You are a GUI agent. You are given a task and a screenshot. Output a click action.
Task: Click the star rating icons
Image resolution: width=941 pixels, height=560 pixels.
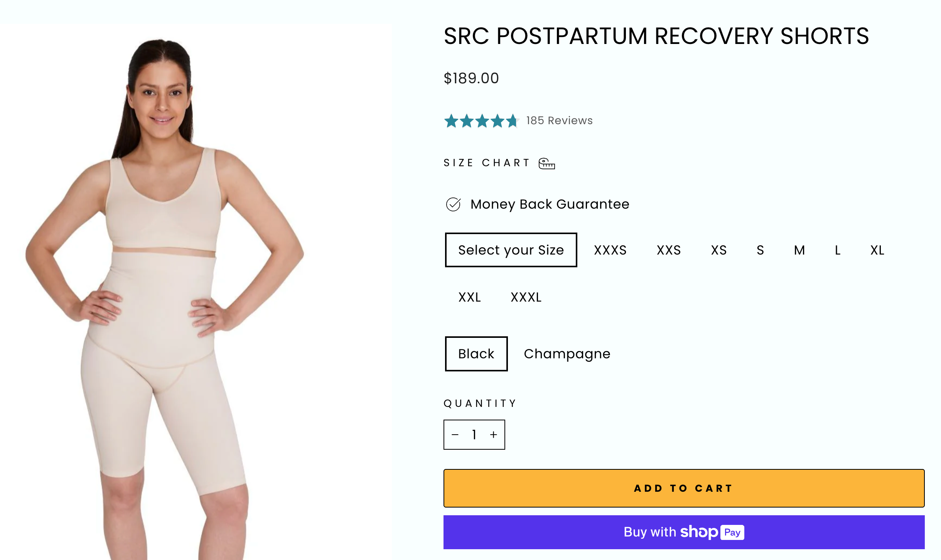[x=481, y=121]
